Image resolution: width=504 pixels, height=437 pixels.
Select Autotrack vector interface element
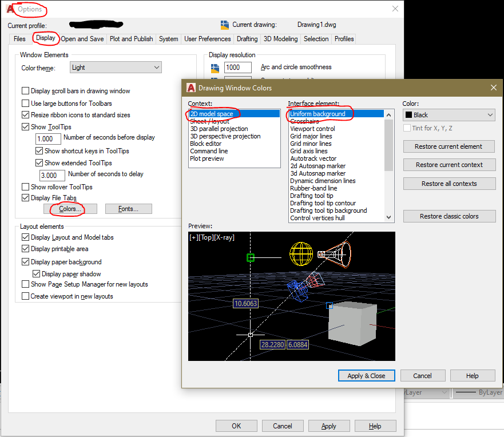click(x=336, y=158)
